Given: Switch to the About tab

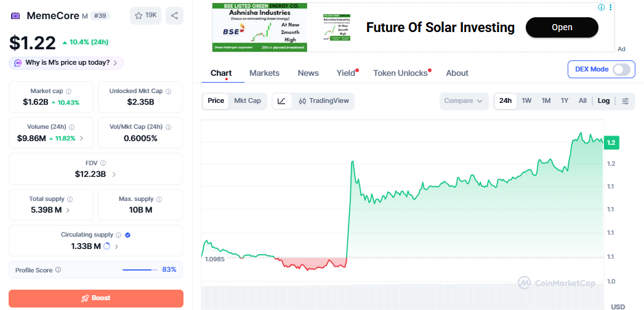Looking at the screenshot, I should tap(457, 73).
